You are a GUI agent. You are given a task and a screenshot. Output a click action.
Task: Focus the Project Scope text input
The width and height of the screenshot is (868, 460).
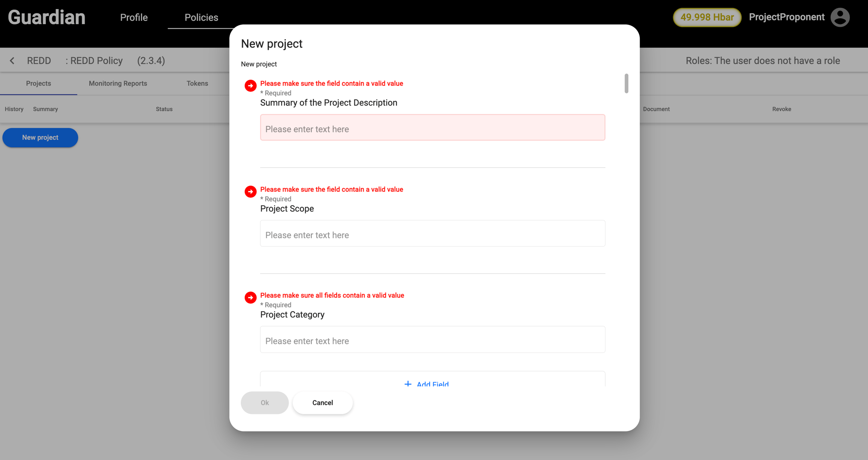click(432, 233)
